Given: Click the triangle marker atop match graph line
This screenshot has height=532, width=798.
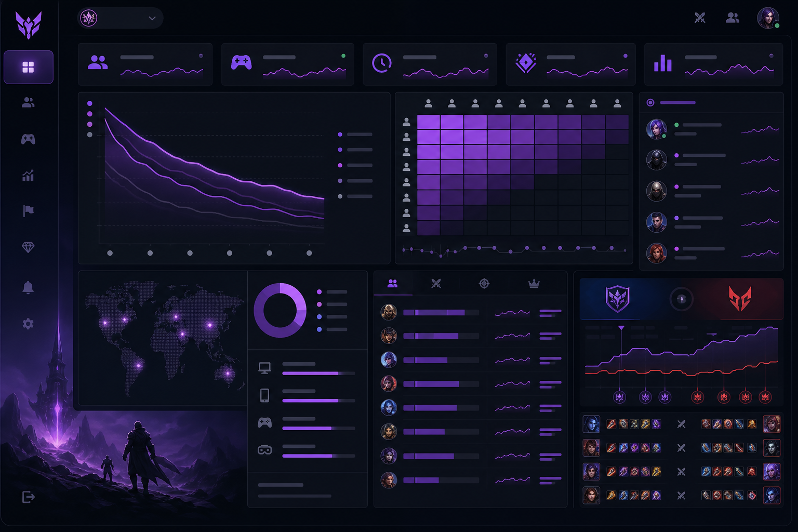Looking at the screenshot, I should (621, 328).
